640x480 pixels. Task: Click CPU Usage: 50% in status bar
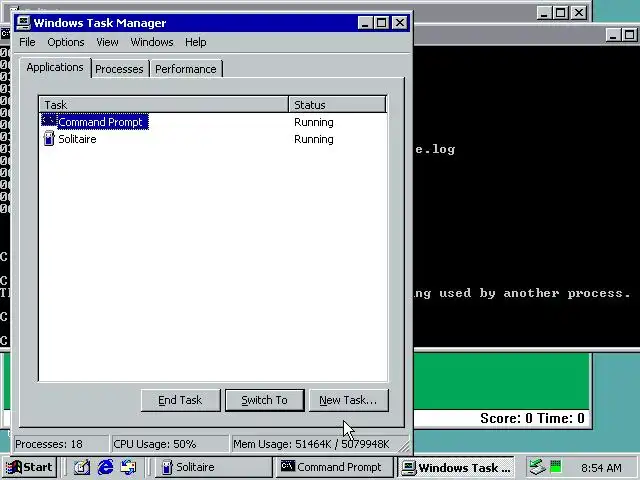click(x=170, y=444)
